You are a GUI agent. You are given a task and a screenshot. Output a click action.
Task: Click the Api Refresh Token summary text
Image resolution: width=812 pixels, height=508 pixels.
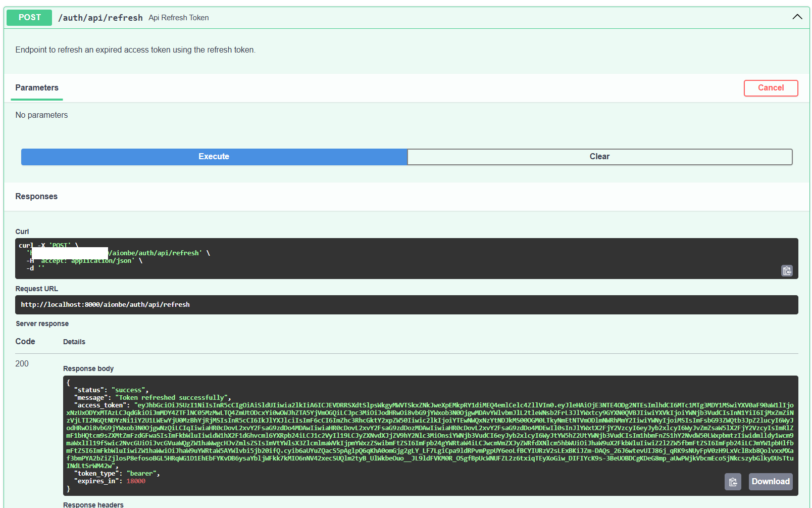click(178, 17)
